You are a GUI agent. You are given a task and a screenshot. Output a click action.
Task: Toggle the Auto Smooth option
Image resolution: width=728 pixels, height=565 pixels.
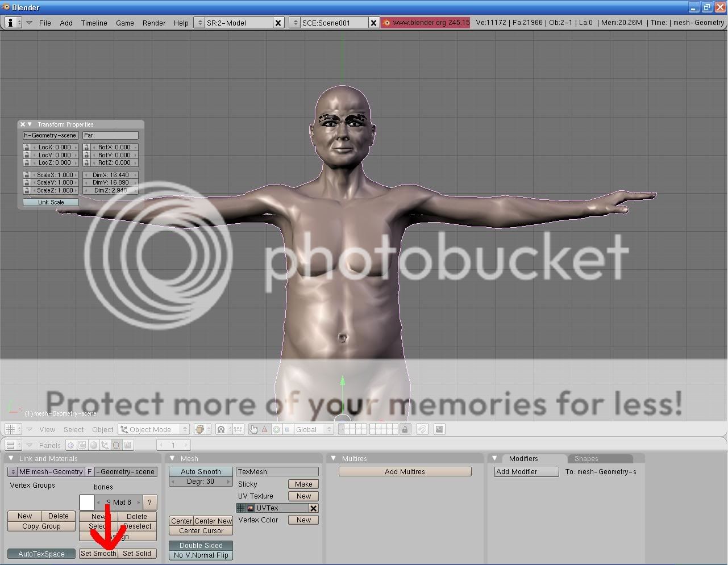(201, 472)
